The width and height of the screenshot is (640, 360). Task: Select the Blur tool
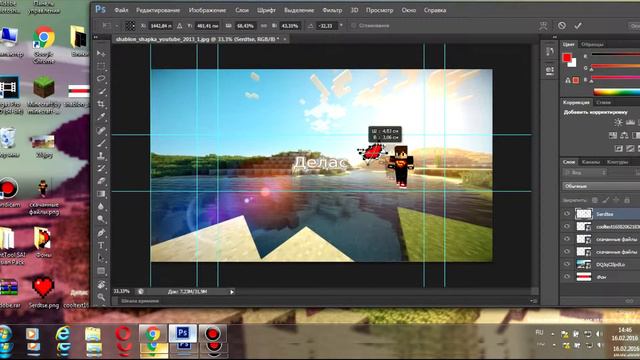coord(101,206)
